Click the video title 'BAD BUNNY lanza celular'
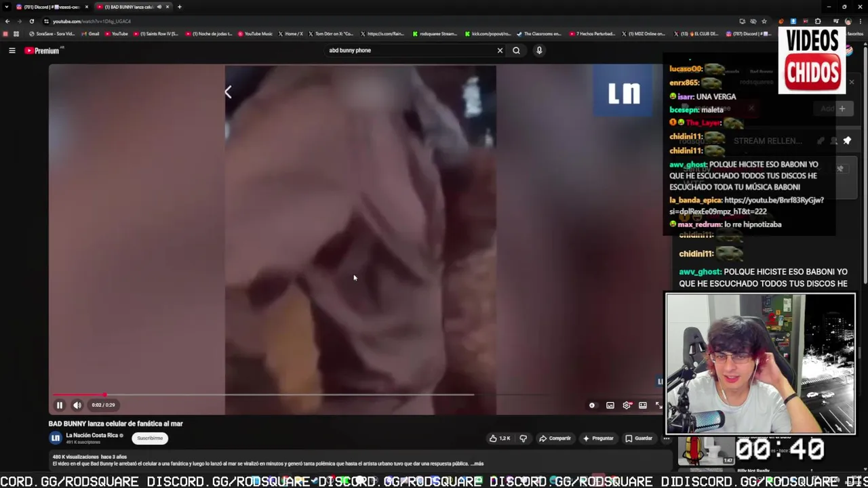 coord(115,424)
